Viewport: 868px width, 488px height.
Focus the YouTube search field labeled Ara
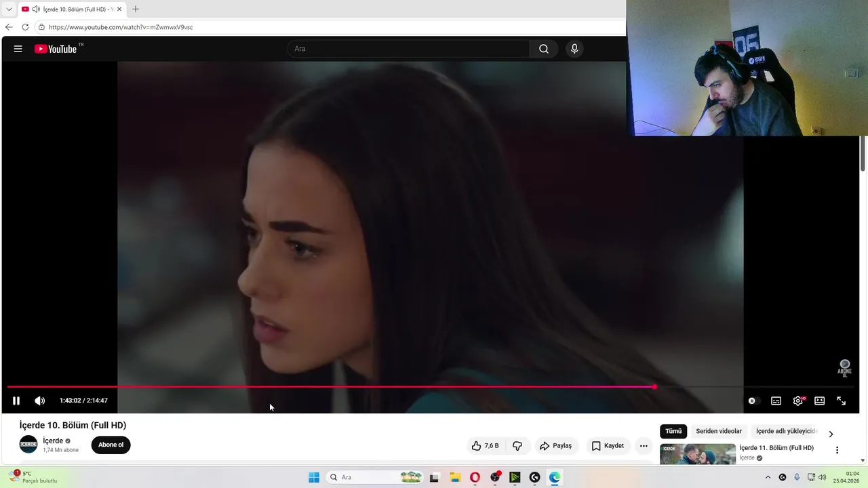(x=408, y=49)
